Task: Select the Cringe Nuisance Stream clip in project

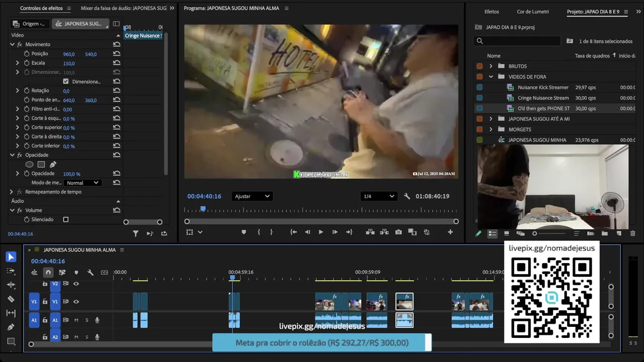Action: coord(543,98)
